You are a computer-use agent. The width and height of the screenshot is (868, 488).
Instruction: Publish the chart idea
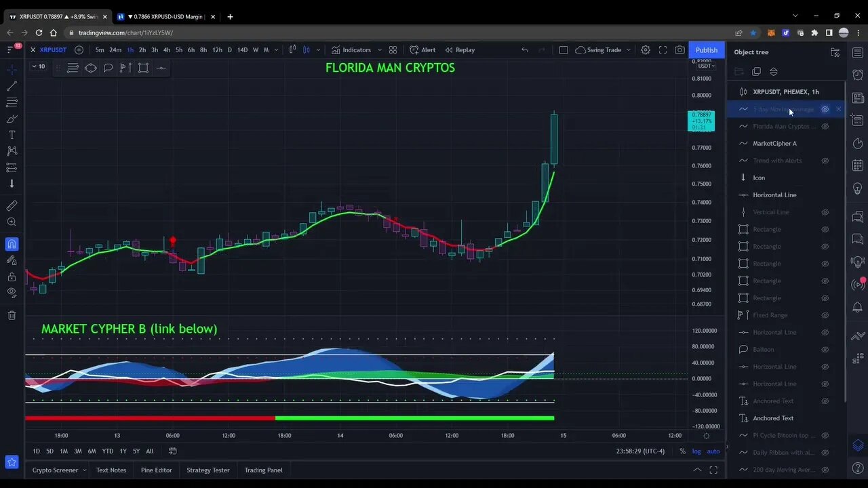[x=706, y=49]
